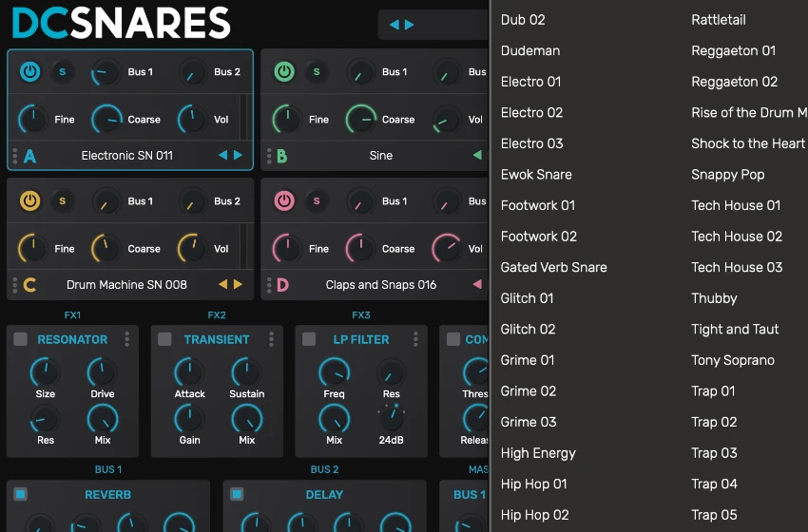This screenshot has height=532, width=808.
Task: Open LP Filter options menu dots
Action: [415, 339]
